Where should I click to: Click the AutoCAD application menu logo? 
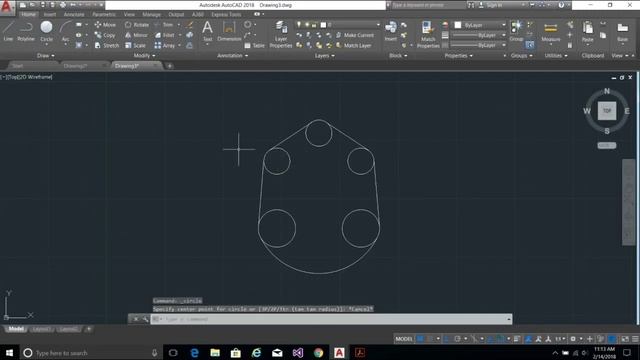pyautogui.click(x=7, y=7)
